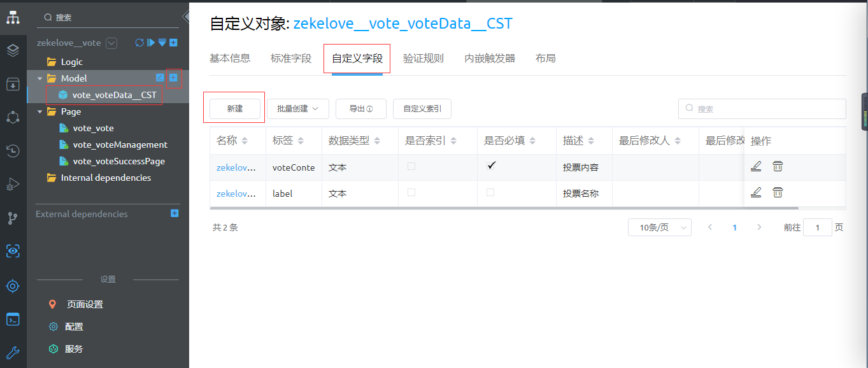Toggle the index checkbox in label row
868x368 pixels.
click(x=411, y=192)
